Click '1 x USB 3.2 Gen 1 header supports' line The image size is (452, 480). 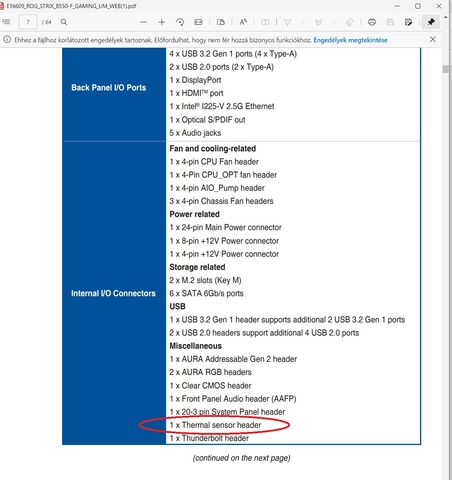pyautogui.click(x=287, y=320)
